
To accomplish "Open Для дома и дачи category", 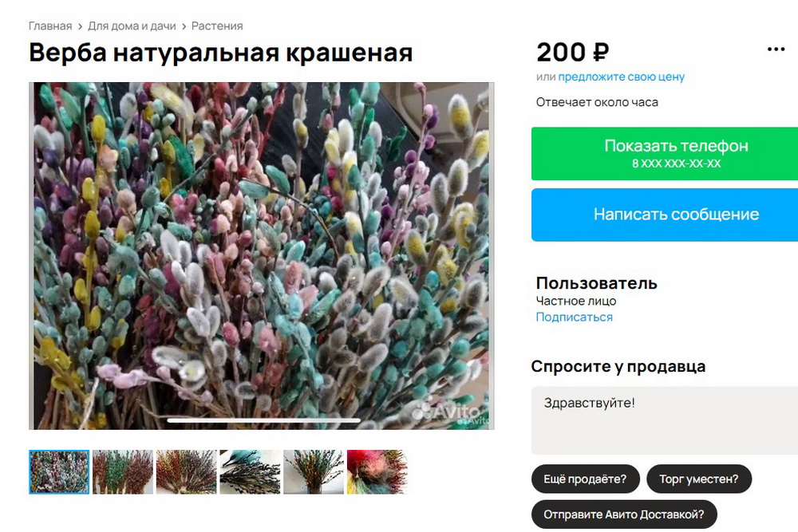I will click(x=132, y=26).
